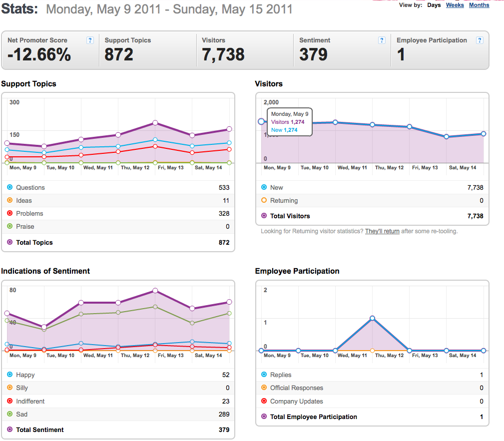The height and width of the screenshot is (441, 504).
Task: Switch the view to Months
Action: (x=479, y=5)
